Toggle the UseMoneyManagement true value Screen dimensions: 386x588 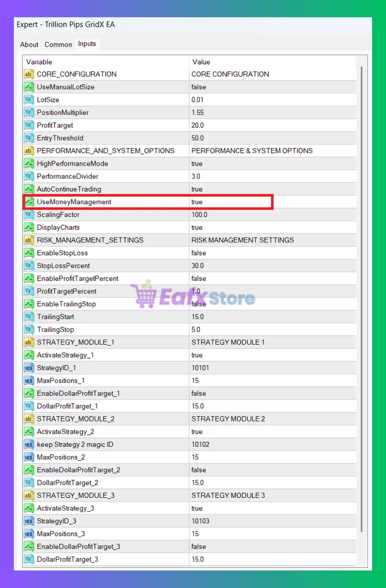click(x=197, y=202)
